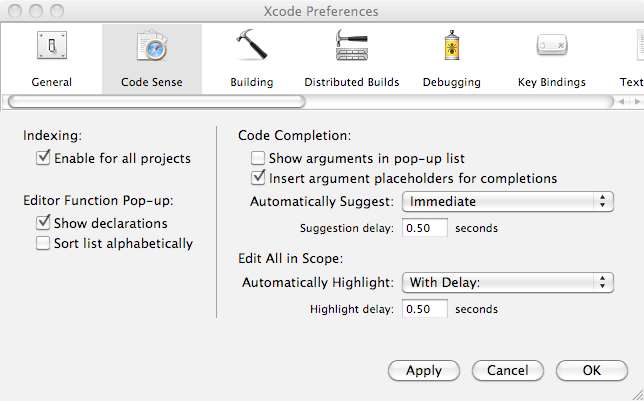
Task: Disable indexing for all projects checkbox
Action: point(43,158)
